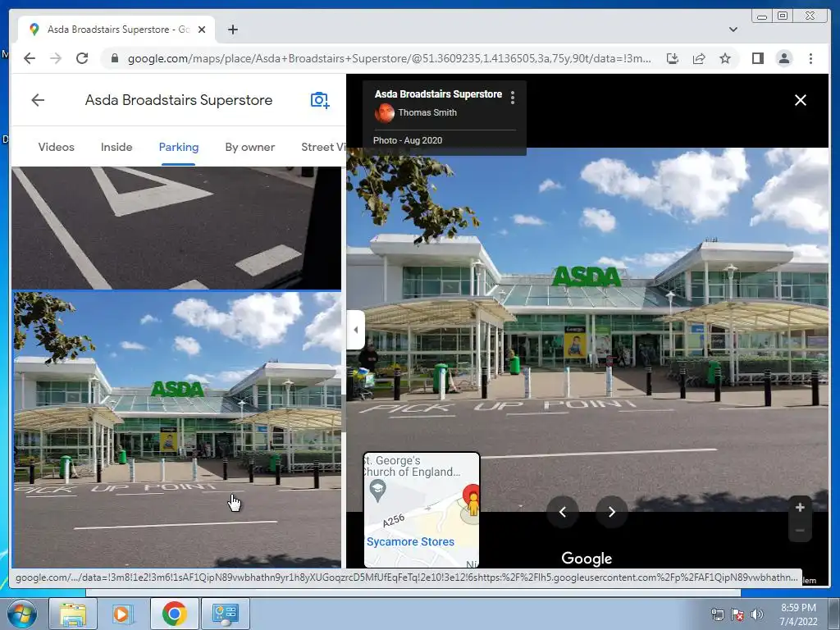Open the Street View tab
The image size is (840, 630).
[323, 147]
